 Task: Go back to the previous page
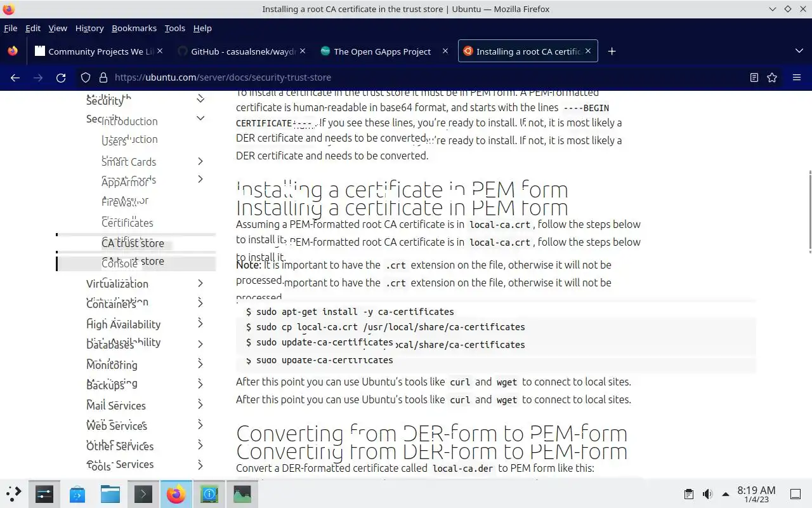pyautogui.click(x=15, y=77)
